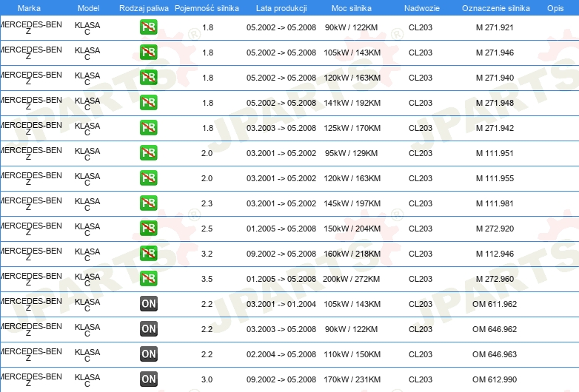Click petrol fuel icon in M 271.948 row
579x392 pixels.
pyautogui.click(x=148, y=103)
